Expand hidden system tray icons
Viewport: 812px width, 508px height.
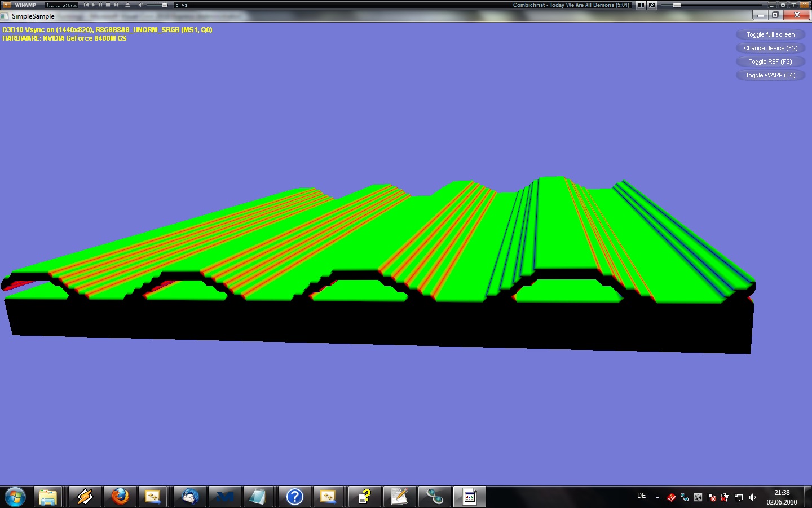tap(657, 497)
